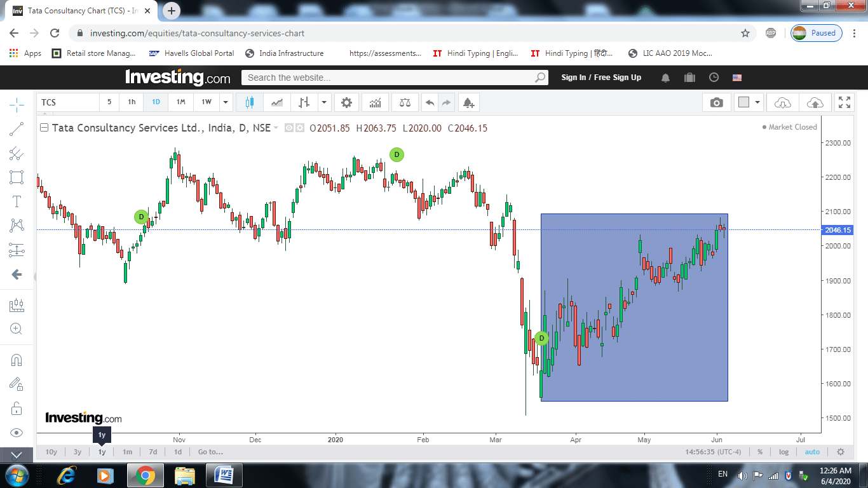This screenshot has width=868, height=488.
Task: Toggle fullscreen chart mode
Action: 844,102
